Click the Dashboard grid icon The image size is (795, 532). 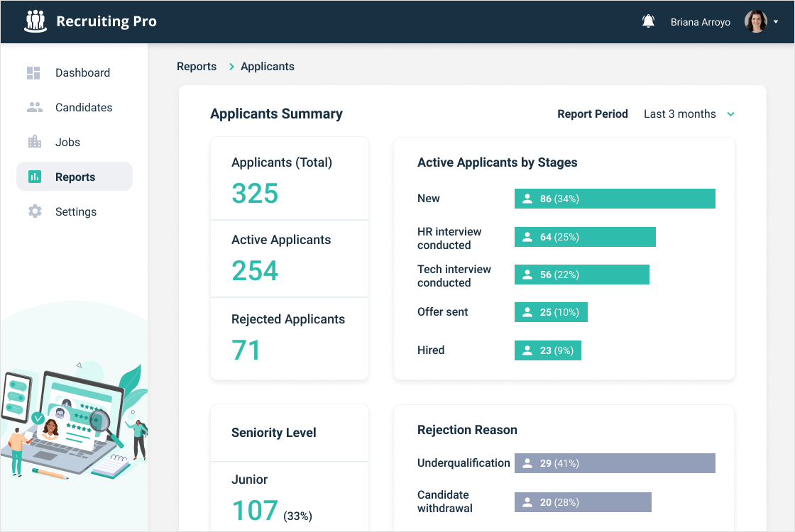click(x=34, y=73)
